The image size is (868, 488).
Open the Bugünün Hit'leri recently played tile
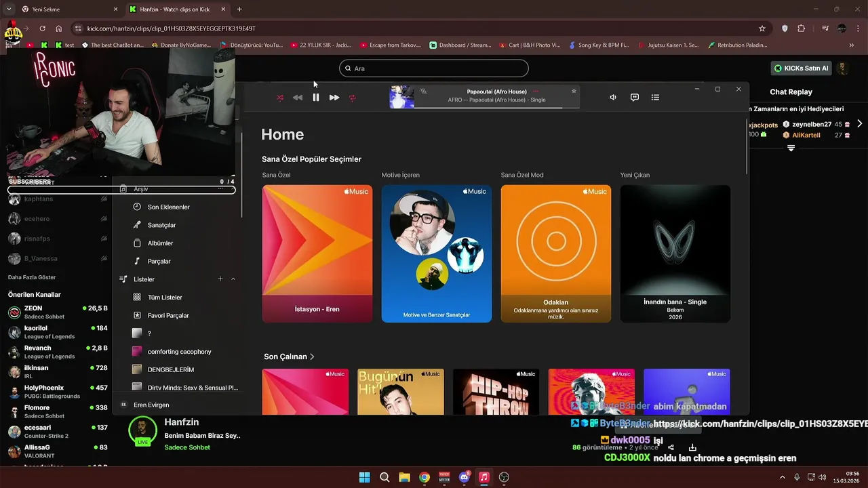click(x=401, y=392)
